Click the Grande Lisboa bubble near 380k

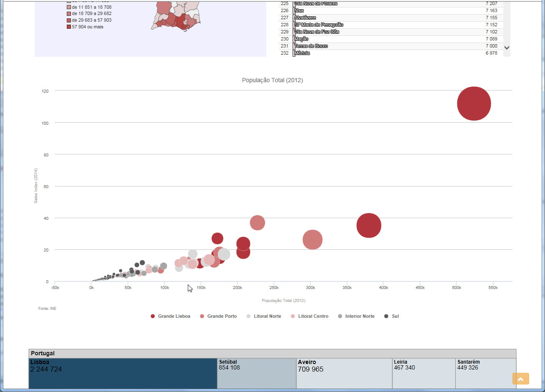(369, 225)
